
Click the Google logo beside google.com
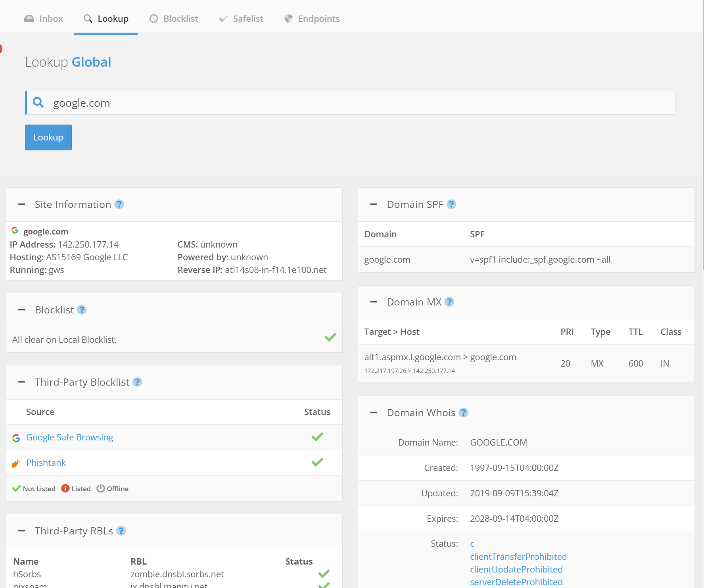[15, 230]
